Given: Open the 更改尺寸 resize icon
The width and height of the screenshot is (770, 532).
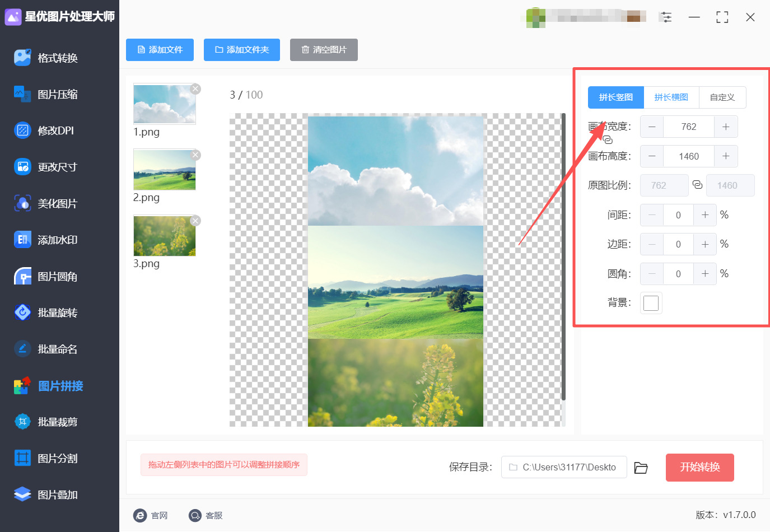Looking at the screenshot, I should [22, 167].
